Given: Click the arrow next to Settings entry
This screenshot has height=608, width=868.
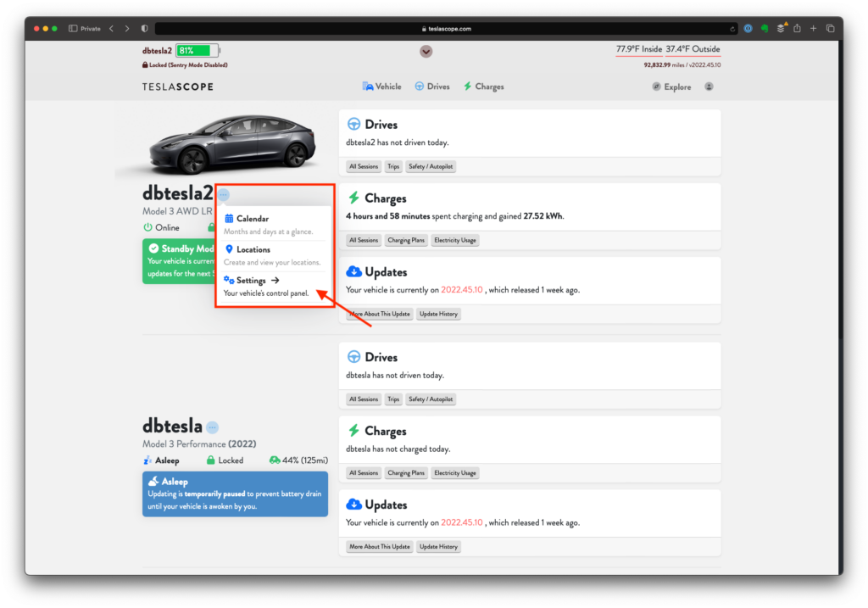Looking at the screenshot, I should (x=275, y=280).
